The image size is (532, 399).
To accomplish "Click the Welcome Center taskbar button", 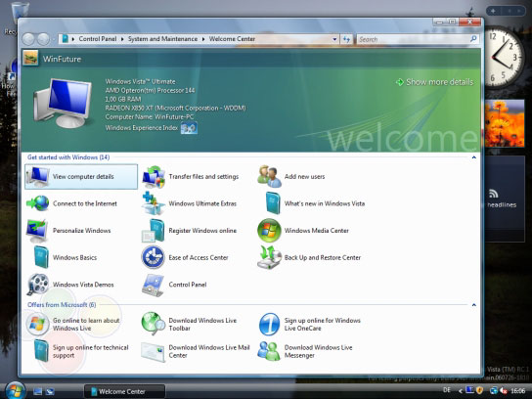I will point(124,391).
